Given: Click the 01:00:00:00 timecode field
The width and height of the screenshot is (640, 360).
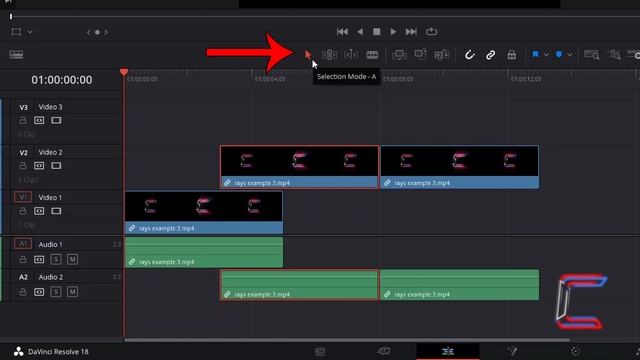Looking at the screenshot, I should 62,80.
